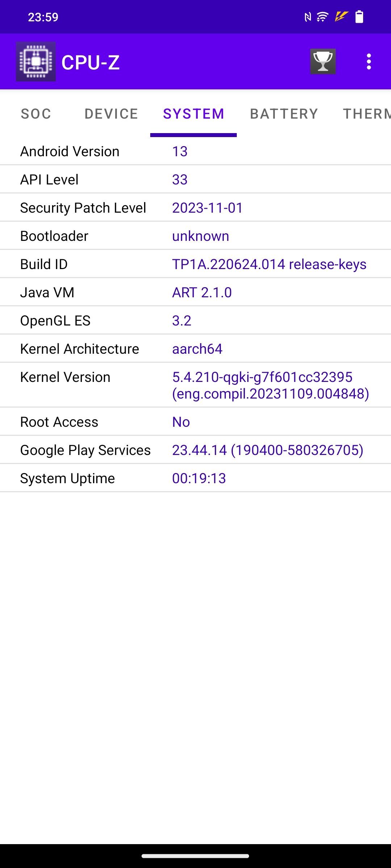The height and width of the screenshot is (868, 391).
Task: Select the SYSTEM tab
Action: [x=194, y=114]
